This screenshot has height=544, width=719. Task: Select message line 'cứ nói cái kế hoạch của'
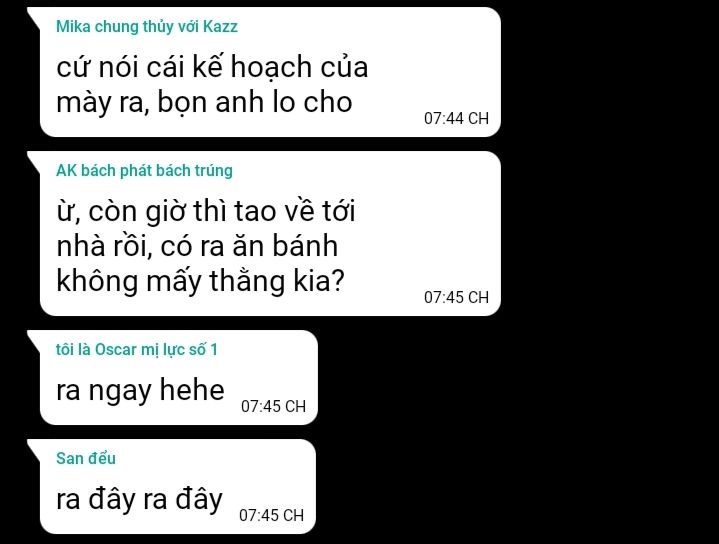[x=212, y=67]
